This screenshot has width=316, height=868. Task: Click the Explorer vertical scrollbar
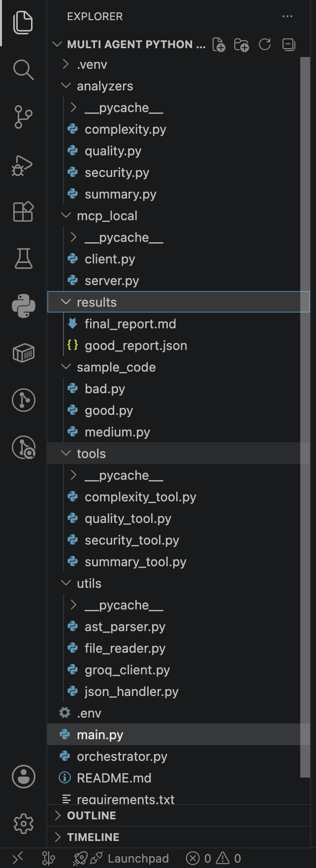point(305,418)
